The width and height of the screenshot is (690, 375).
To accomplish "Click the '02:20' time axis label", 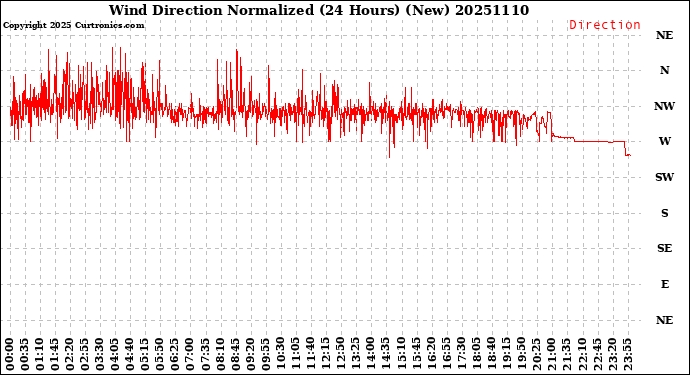I will (x=70, y=354).
